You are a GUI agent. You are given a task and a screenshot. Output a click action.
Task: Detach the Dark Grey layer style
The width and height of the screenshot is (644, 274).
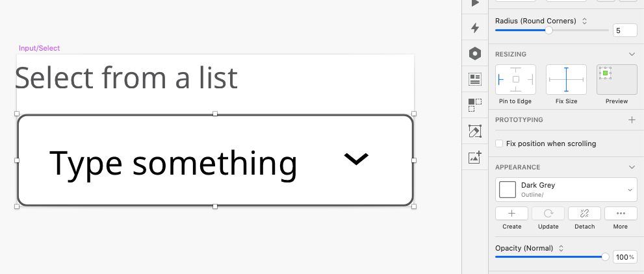pyautogui.click(x=584, y=214)
